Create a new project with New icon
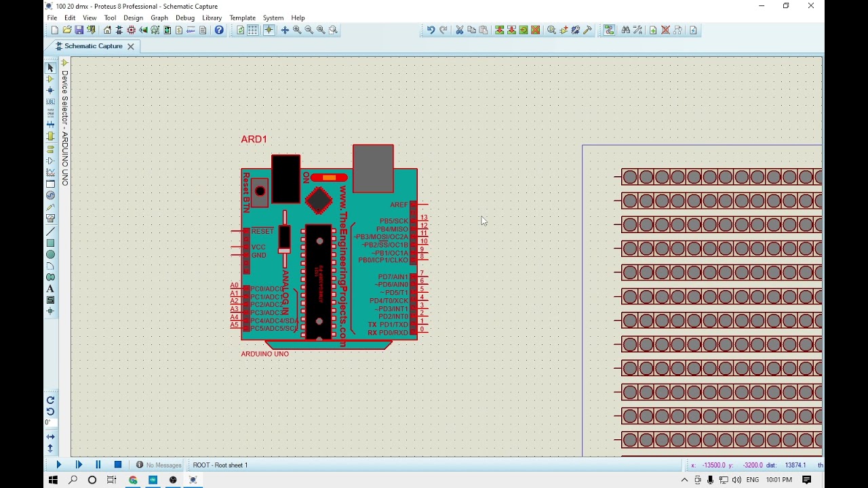 (x=55, y=30)
